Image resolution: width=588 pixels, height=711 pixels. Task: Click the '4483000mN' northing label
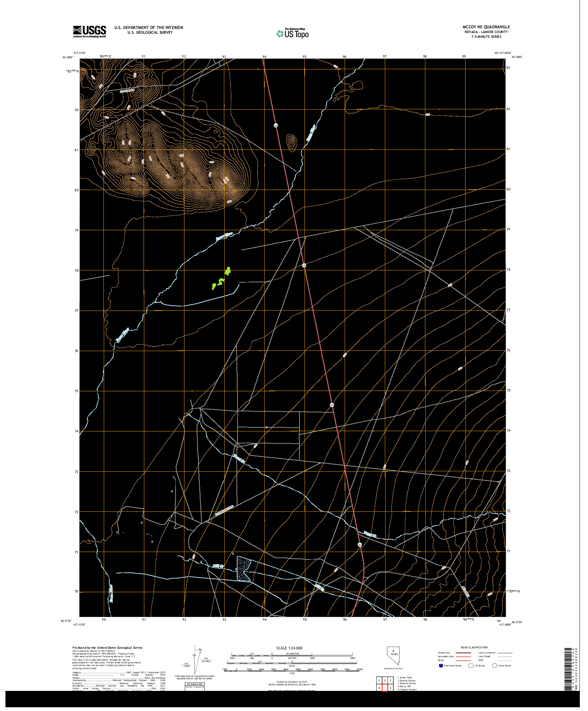(x=72, y=71)
